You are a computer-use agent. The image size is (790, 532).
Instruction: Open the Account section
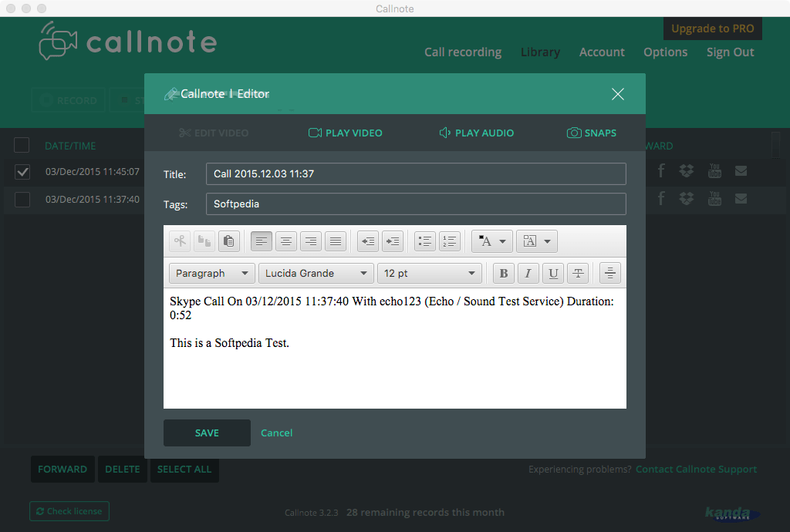coord(602,52)
